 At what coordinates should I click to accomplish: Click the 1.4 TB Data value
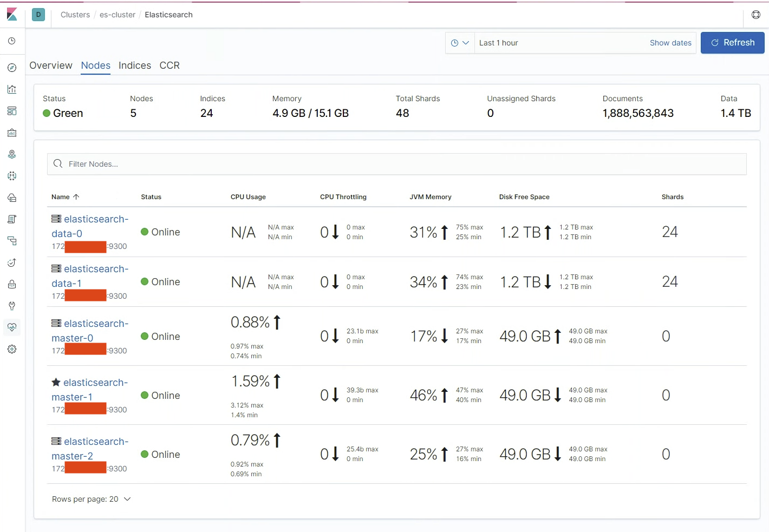[x=736, y=113]
